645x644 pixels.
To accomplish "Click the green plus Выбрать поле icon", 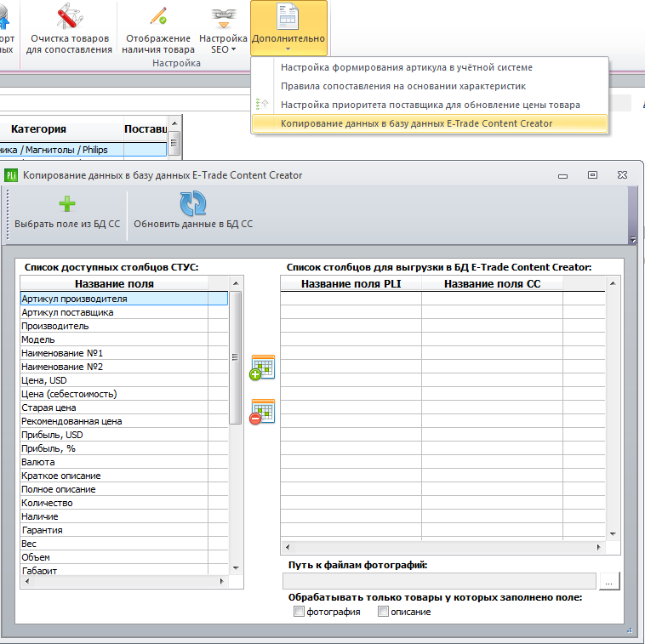I will click(67, 203).
